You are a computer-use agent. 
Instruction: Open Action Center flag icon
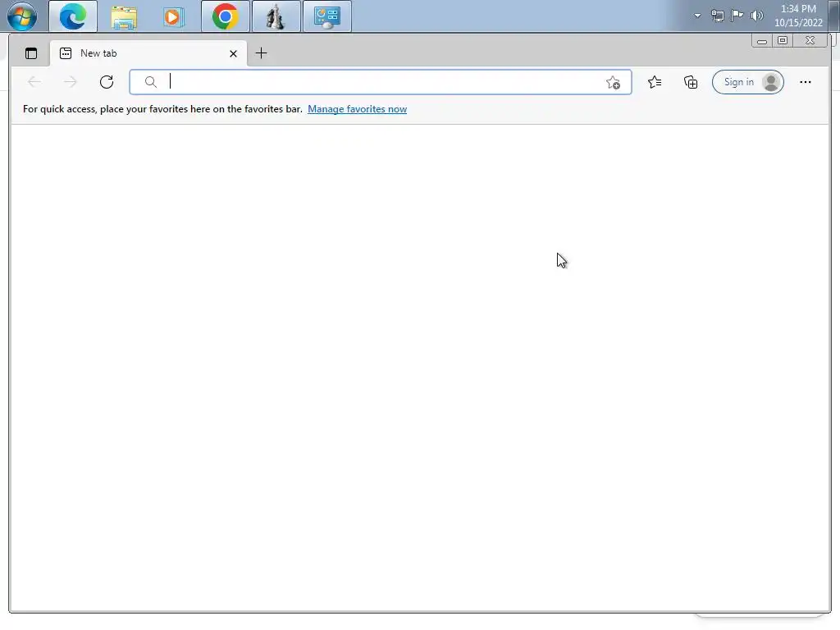point(737,16)
